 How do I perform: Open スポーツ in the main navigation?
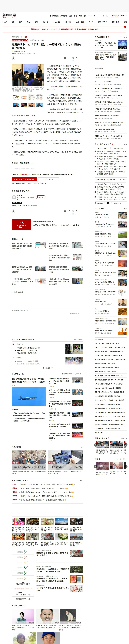(x=45, y=22)
